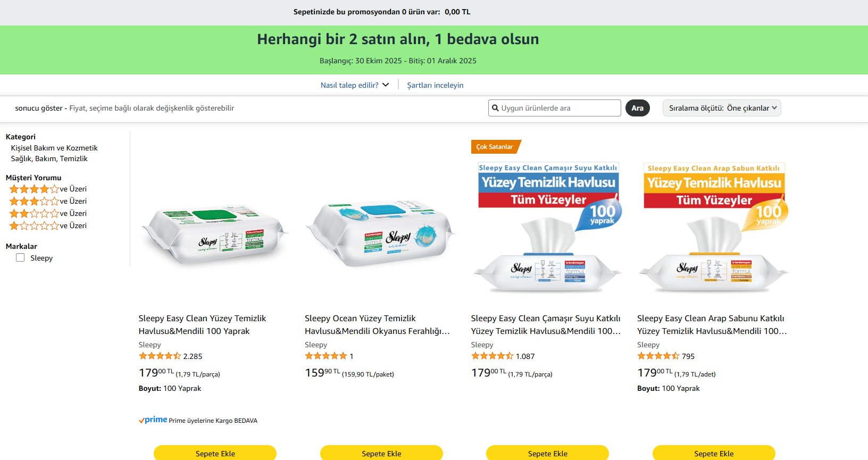
Task: Open the 'Sıralama ölçütü' sort dropdown
Action: coord(721,108)
